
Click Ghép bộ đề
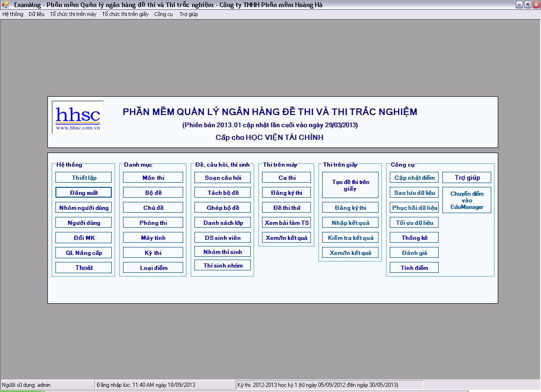click(223, 208)
